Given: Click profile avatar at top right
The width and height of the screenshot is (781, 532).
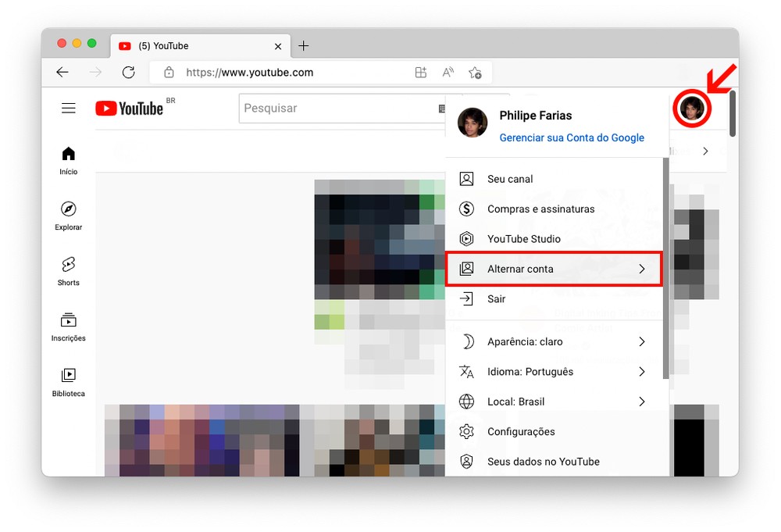Looking at the screenshot, I should coord(692,108).
